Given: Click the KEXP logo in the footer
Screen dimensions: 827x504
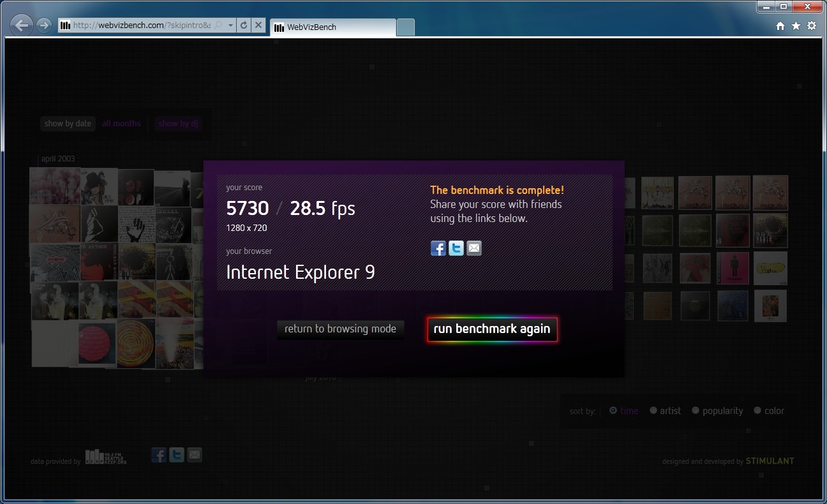Looking at the screenshot, I should [106, 457].
